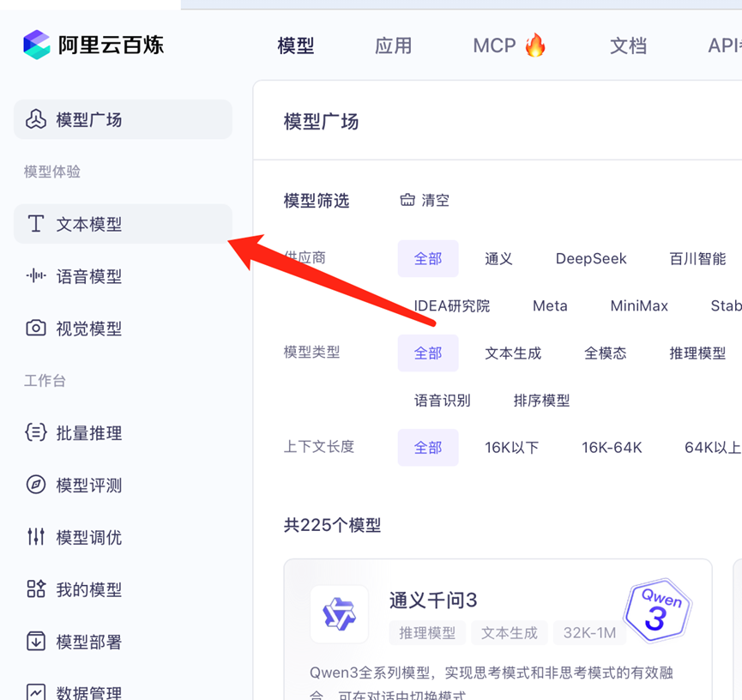The width and height of the screenshot is (742, 700).
Task: Select 全部 in the 模型类型 filter
Action: 428,353
